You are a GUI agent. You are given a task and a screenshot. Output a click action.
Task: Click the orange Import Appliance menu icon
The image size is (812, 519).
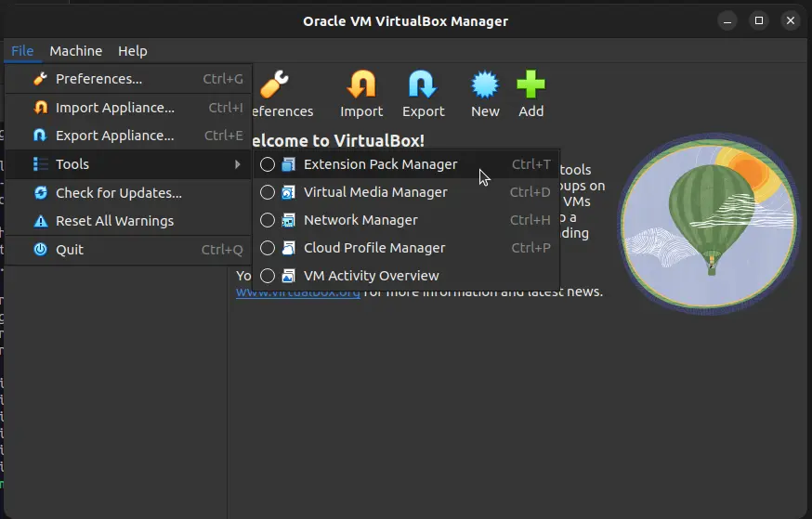[x=40, y=107]
